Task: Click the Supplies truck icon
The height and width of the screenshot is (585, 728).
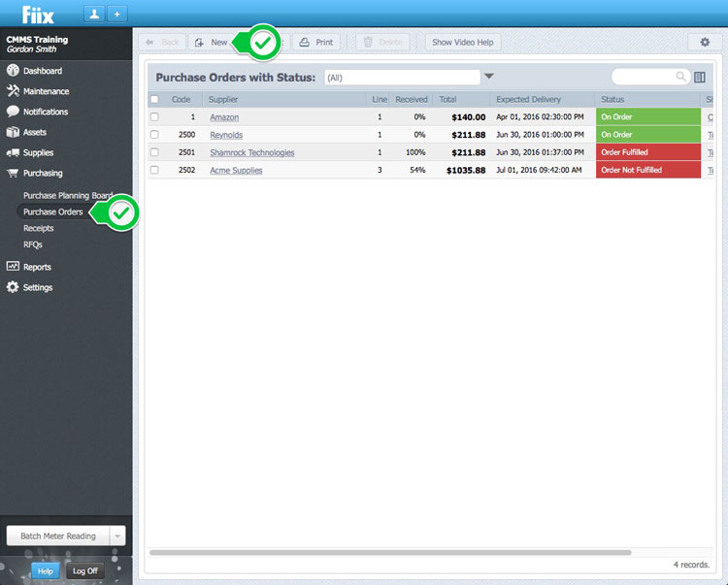Action: pos(13,152)
